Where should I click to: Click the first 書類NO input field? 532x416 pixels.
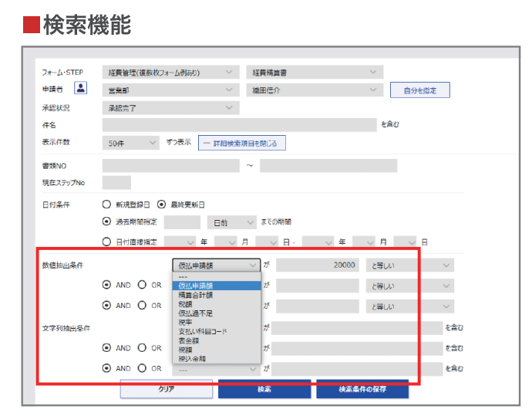coord(171,166)
